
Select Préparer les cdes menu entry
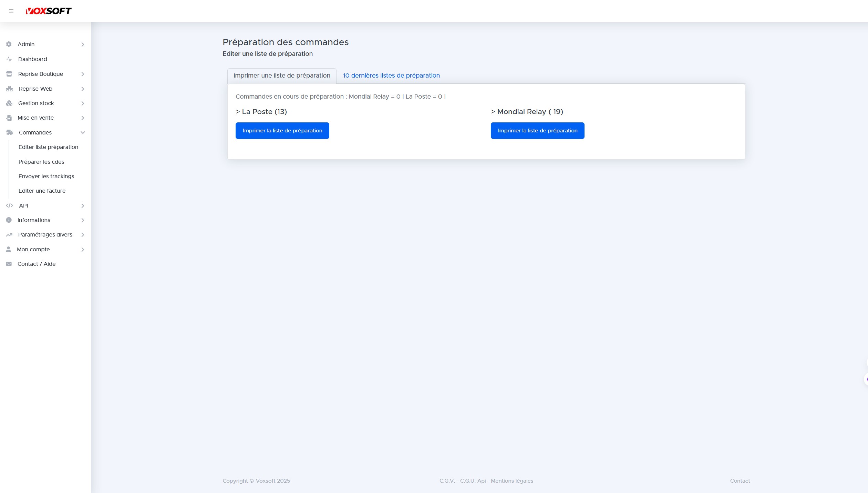pos(41,162)
